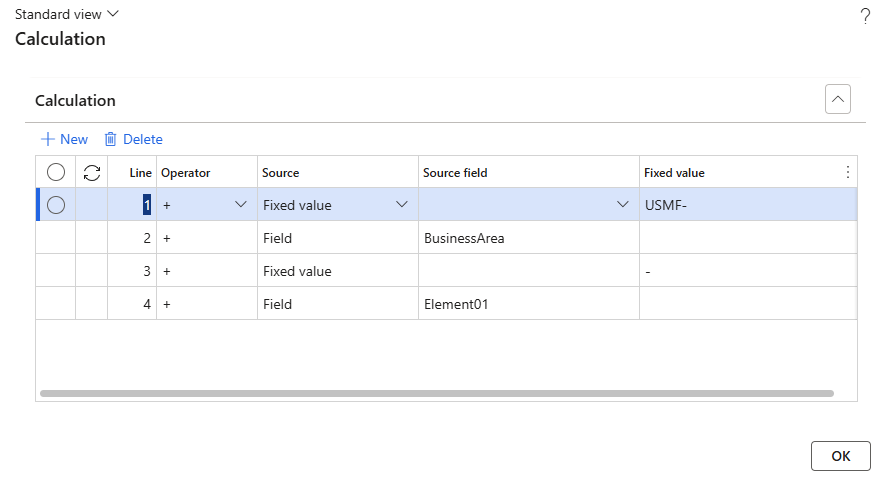This screenshot has height=479, width=892.
Task: Sort by the Source field column header
Action: click(455, 173)
